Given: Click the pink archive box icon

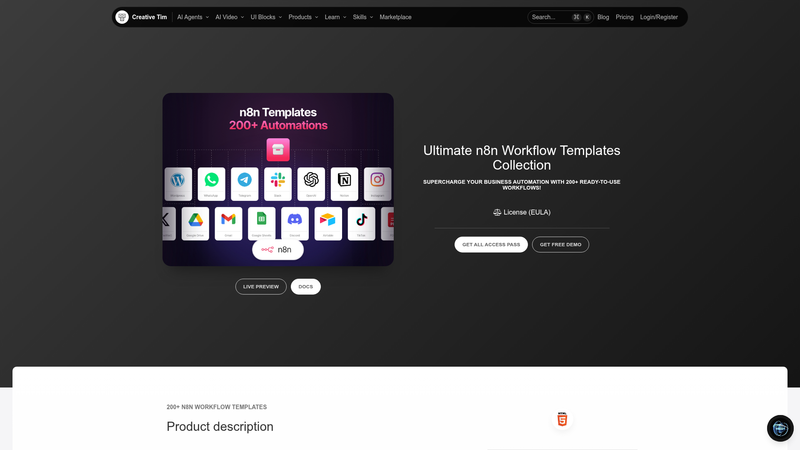Looking at the screenshot, I should click(278, 149).
